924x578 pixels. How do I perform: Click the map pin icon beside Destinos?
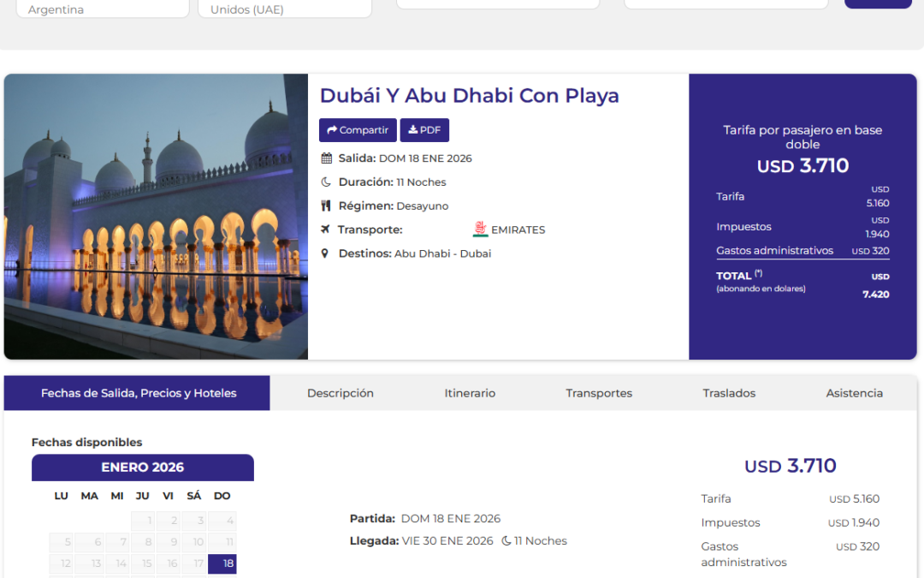click(x=325, y=253)
